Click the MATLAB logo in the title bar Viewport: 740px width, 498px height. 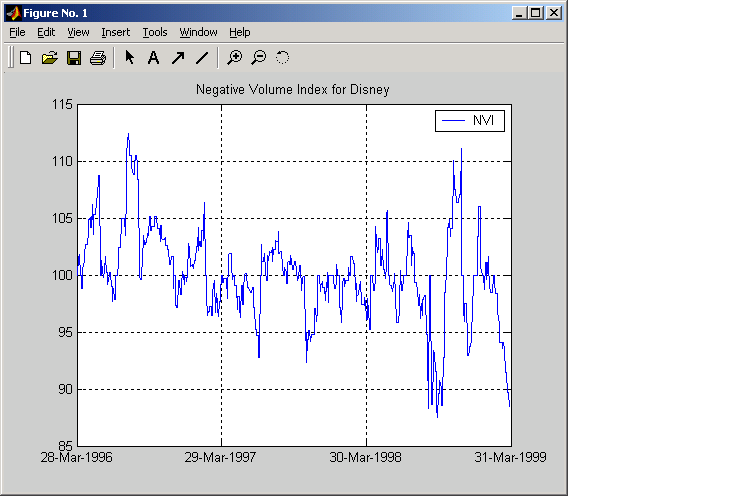(14, 13)
